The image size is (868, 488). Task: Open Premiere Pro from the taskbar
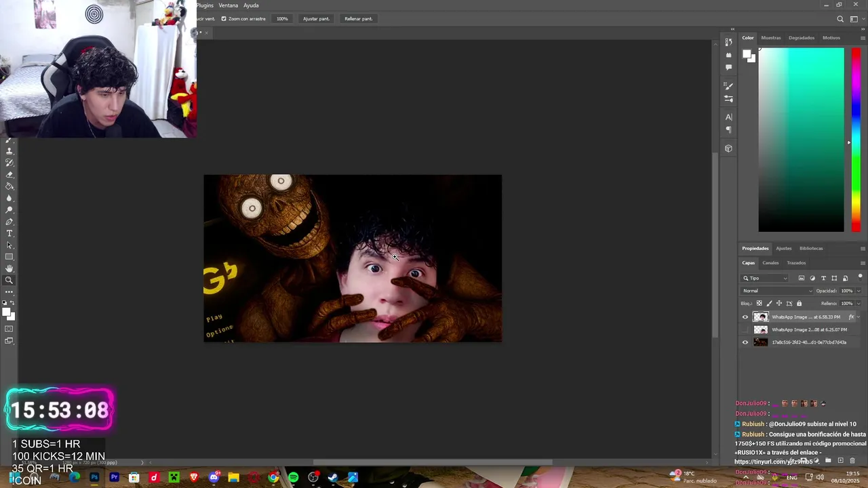pyautogui.click(x=114, y=477)
